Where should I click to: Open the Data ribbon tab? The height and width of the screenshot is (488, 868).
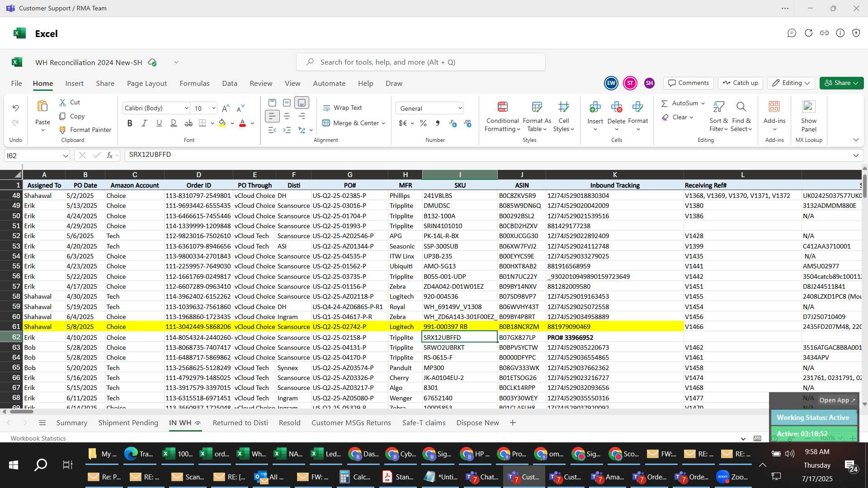coord(229,84)
